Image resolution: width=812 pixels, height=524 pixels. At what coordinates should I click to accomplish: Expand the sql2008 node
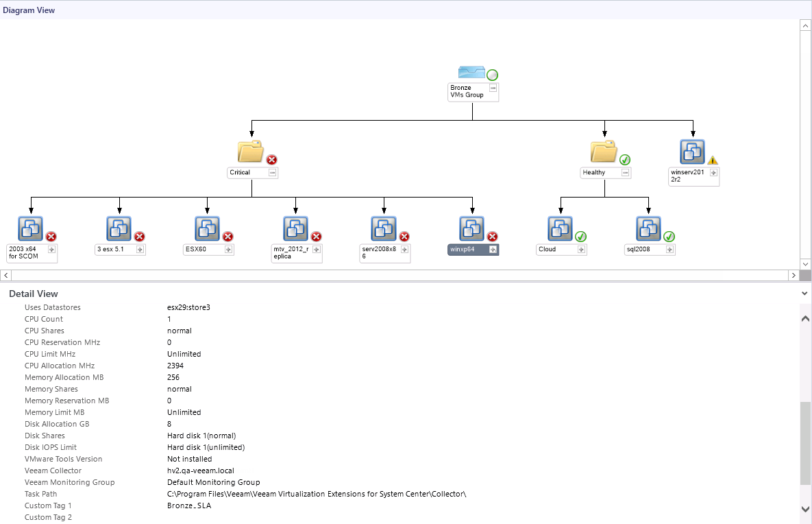click(669, 249)
